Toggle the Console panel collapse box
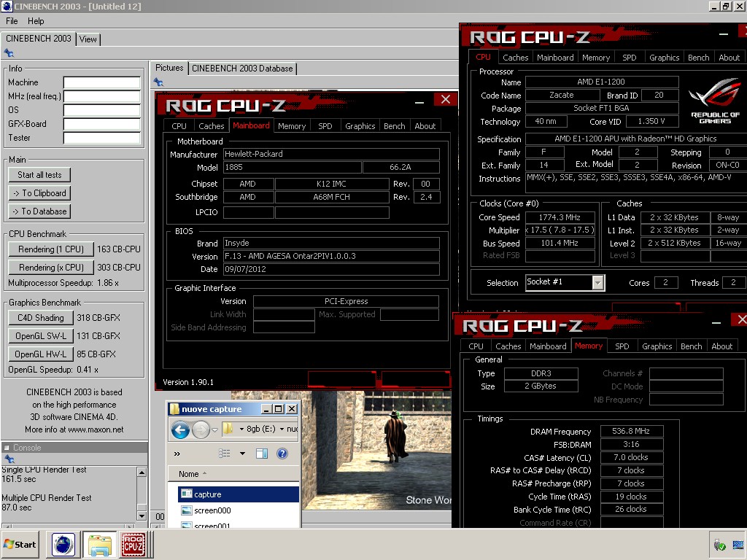 [7, 448]
